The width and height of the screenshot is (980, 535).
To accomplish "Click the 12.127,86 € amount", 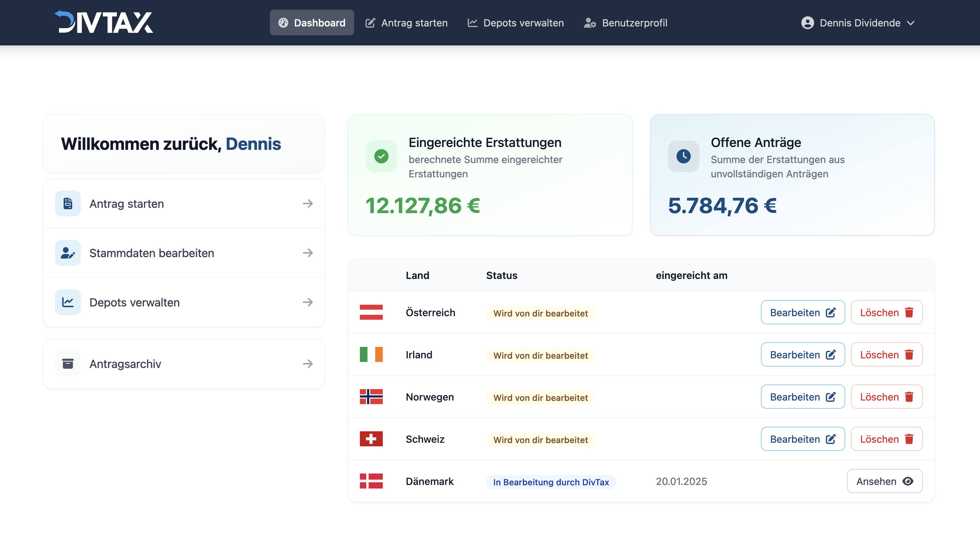I will (423, 206).
